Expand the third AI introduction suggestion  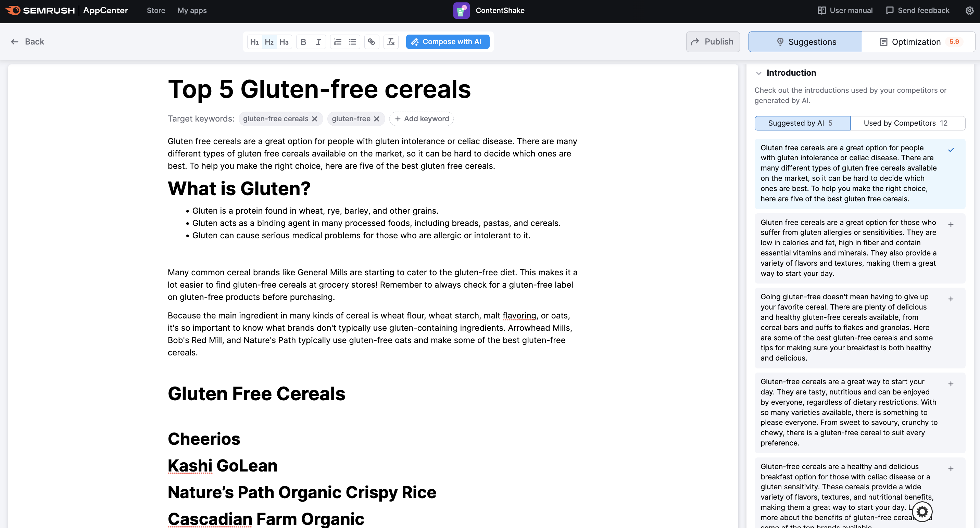[x=951, y=299]
